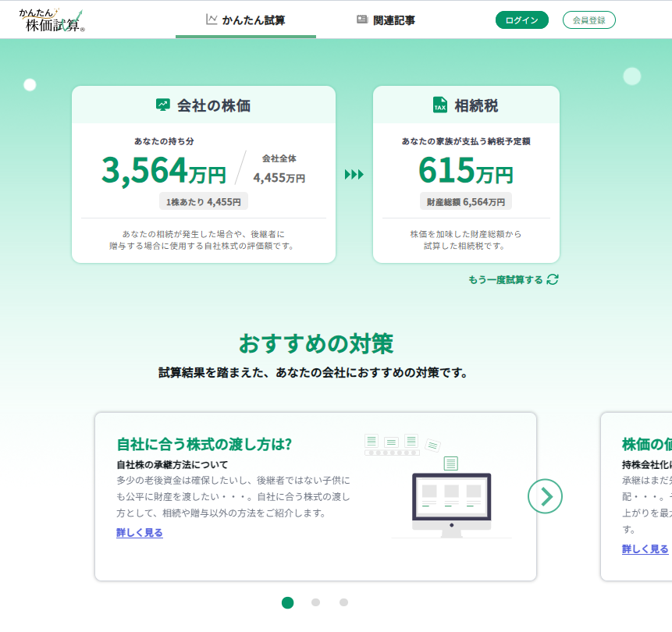Open 詳しく見る under 自社株の承継方法について
Image resolution: width=672 pixels, height=632 pixels.
(x=140, y=533)
